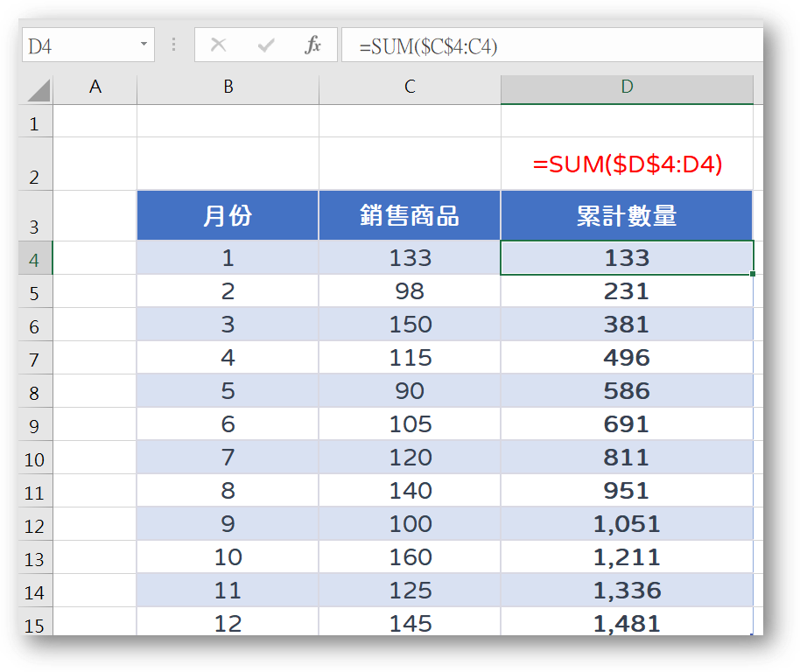Click the Select All corner triangle
The width and height of the screenshot is (800, 672).
pyautogui.click(x=37, y=90)
